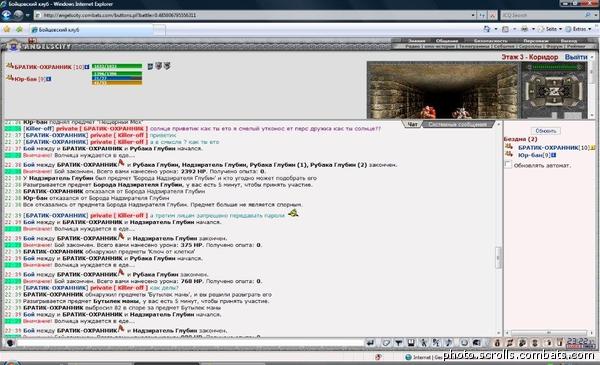Switch to the Системные сообщения tab
600x365 pixels.
pyautogui.click(x=457, y=124)
